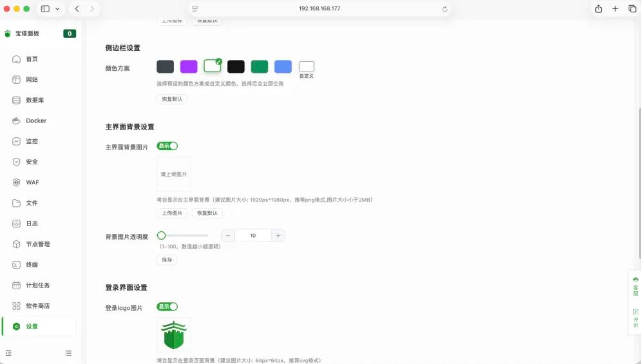Click the transparency value field showing 10
This screenshot has width=641, height=364.
click(253, 236)
